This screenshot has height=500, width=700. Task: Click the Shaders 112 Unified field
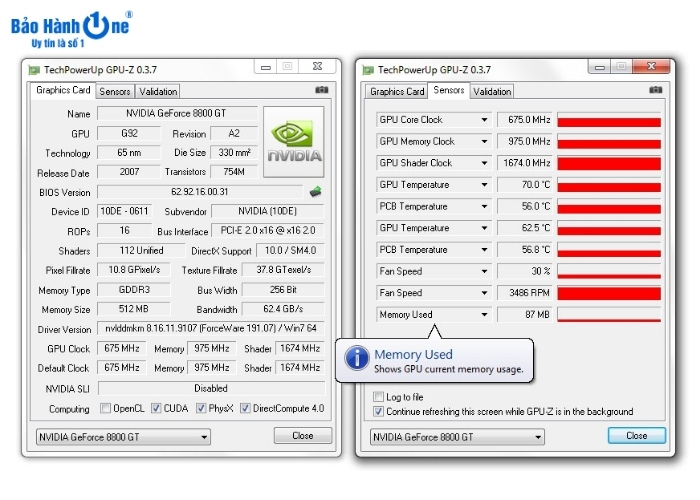pyautogui.click(x=141, y=250)
